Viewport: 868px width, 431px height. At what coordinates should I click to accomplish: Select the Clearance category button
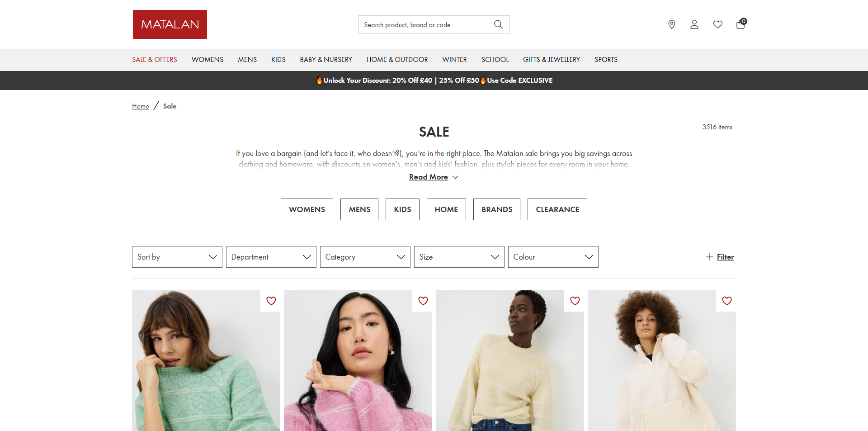coord(557,209)
